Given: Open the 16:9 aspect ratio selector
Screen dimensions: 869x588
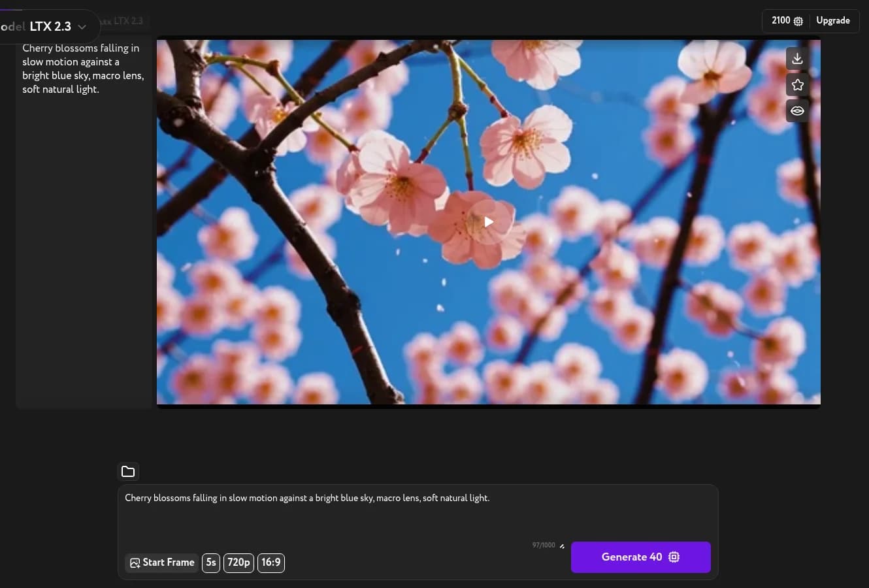Looking at the screenshot, I should tap(271, 563).
